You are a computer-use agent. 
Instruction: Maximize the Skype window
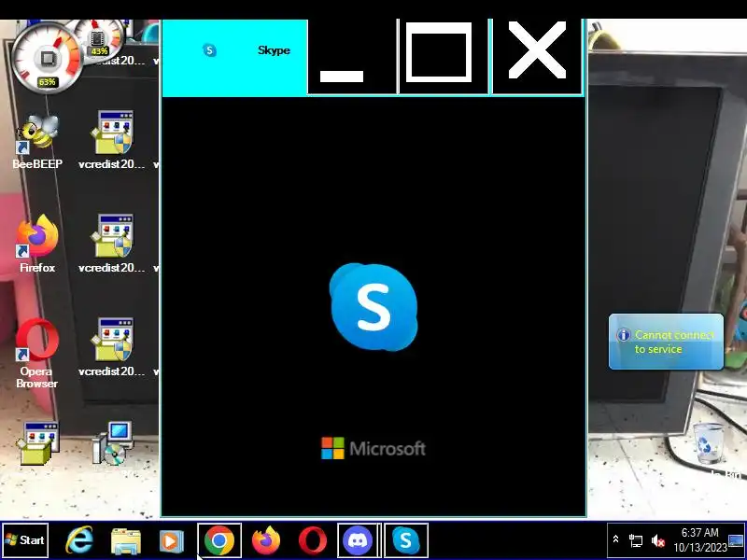pos(443,57)
